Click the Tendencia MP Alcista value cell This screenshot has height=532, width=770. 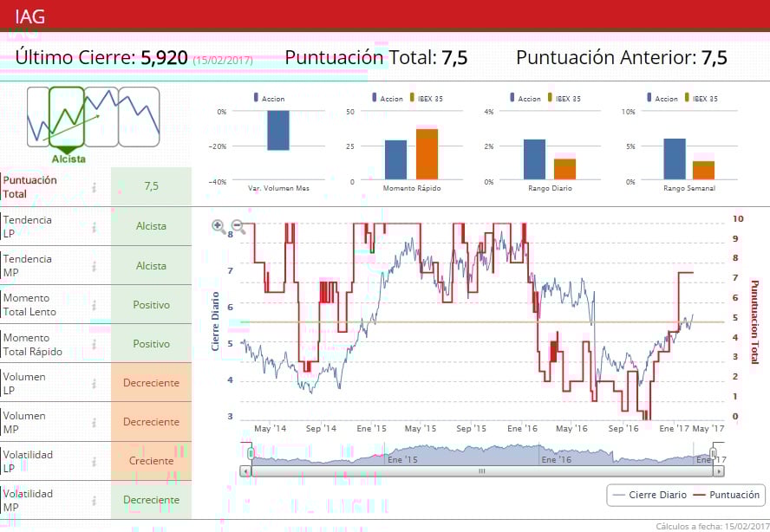[x=151, y=265]
